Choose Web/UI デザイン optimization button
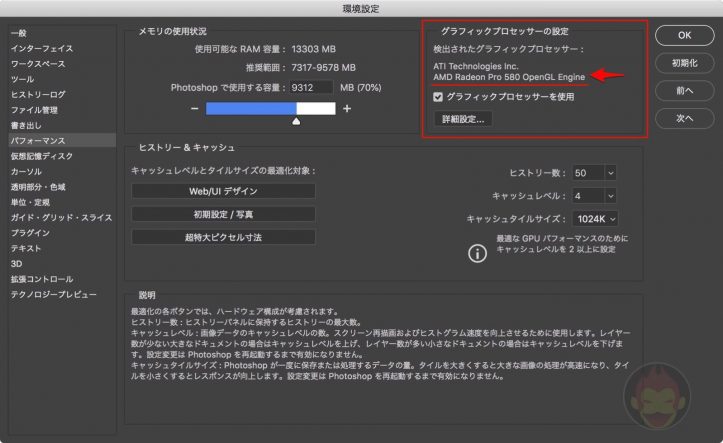The height and width of the screenshot is (443, 723). (x=223, y=191)
